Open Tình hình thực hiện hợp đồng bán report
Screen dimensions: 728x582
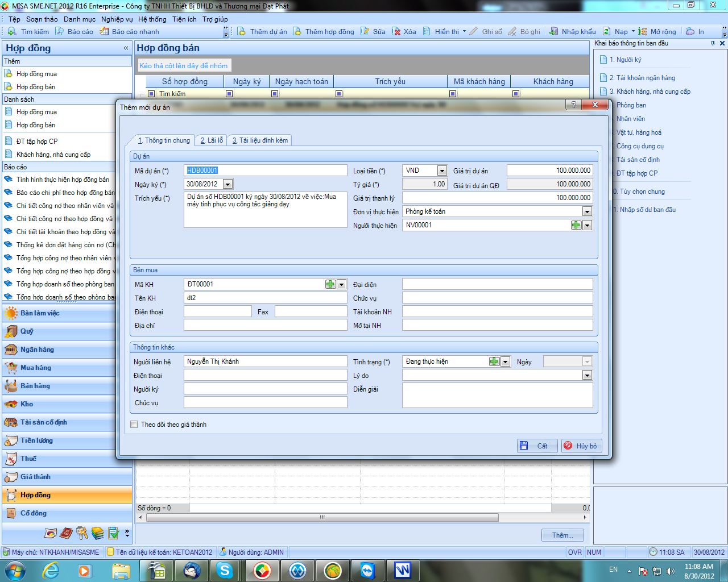pyautogui.click(x=63, y=180)
